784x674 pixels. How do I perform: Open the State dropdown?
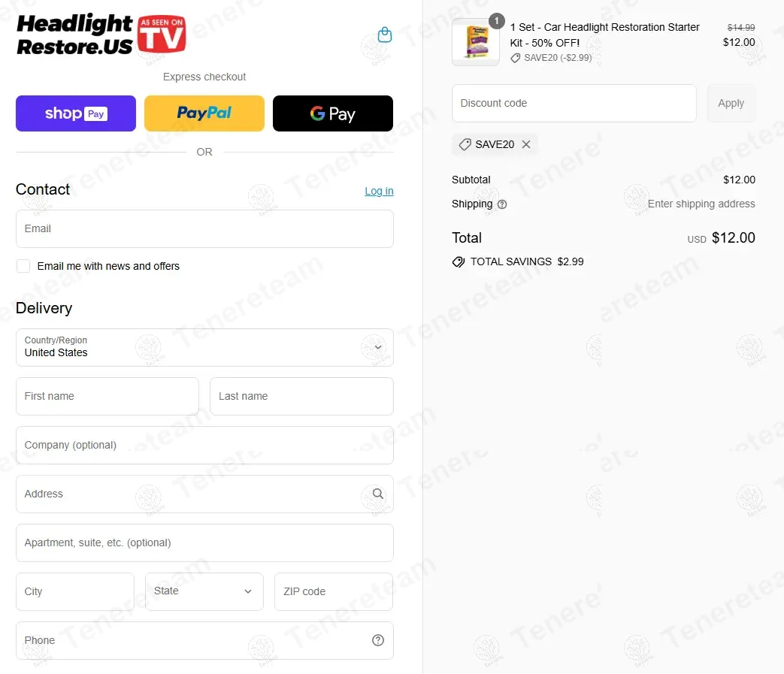pos(204,591)
